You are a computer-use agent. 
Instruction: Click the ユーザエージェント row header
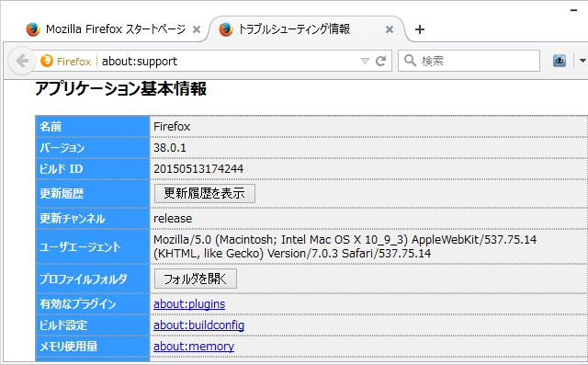coord(92,246)
